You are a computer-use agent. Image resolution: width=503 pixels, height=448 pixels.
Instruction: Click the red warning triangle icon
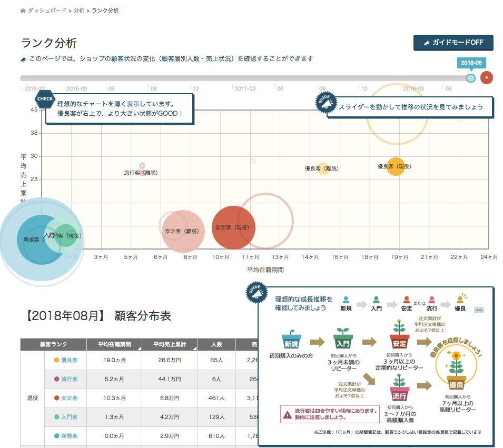click(x=287, y=414)
